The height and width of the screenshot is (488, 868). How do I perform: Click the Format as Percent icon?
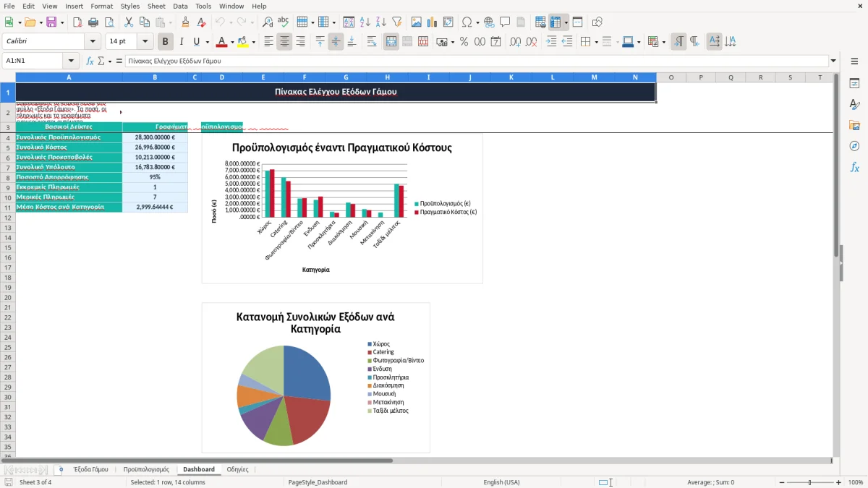tap(464, 42)
